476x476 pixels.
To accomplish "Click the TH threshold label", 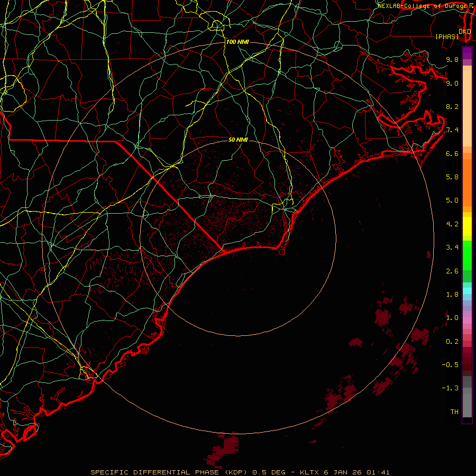I will click(454, 412).
